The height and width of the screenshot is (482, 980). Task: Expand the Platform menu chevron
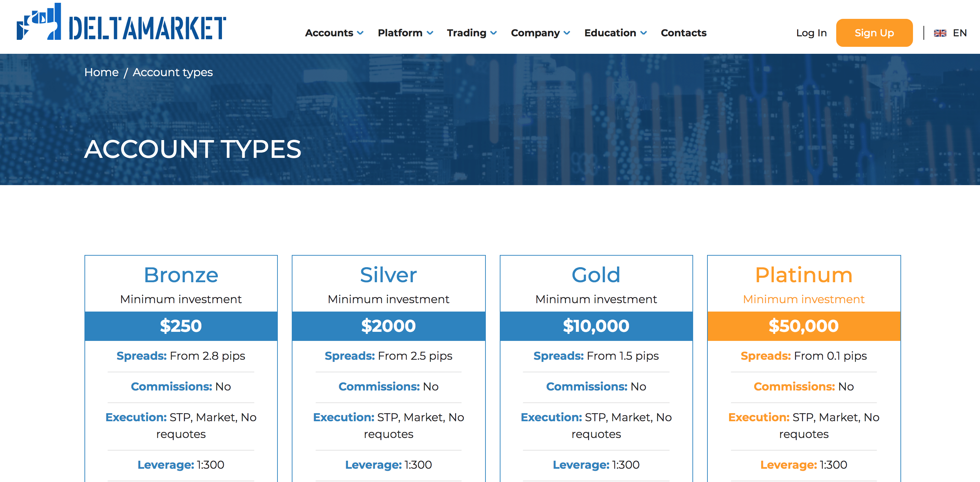[430, 33]
